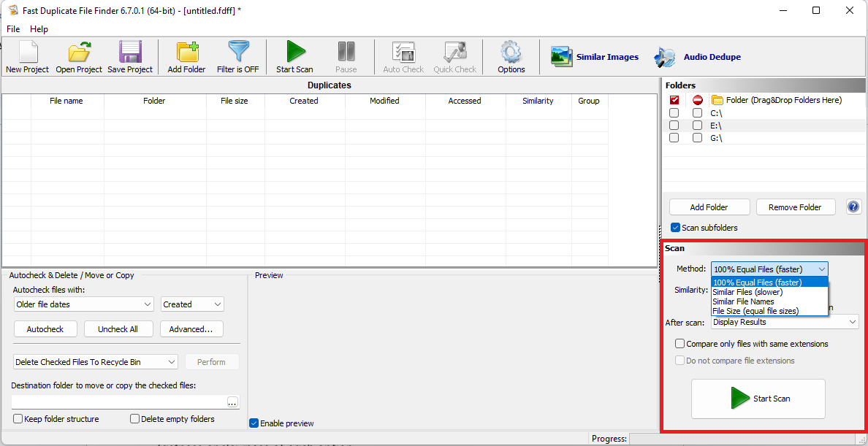Viewport: 868px width, 446px height.
Task: Open the Help menu
Action: point(39,29)
